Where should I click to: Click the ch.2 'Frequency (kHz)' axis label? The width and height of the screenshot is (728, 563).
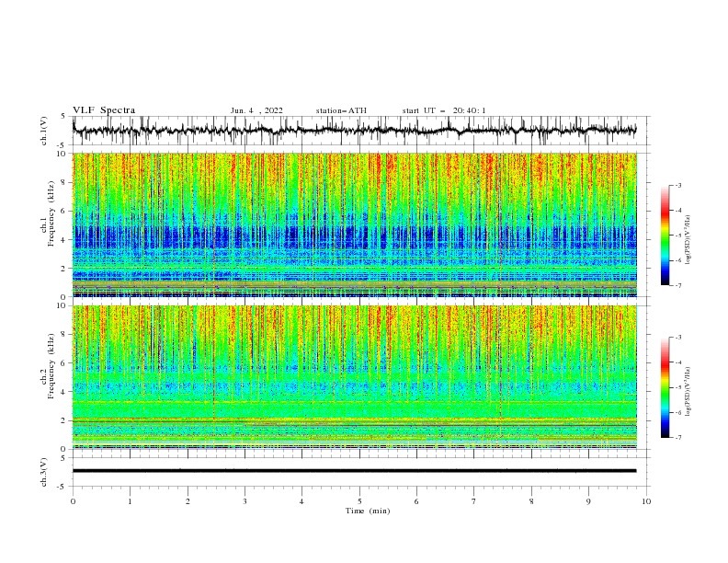(x=51, y=366)
